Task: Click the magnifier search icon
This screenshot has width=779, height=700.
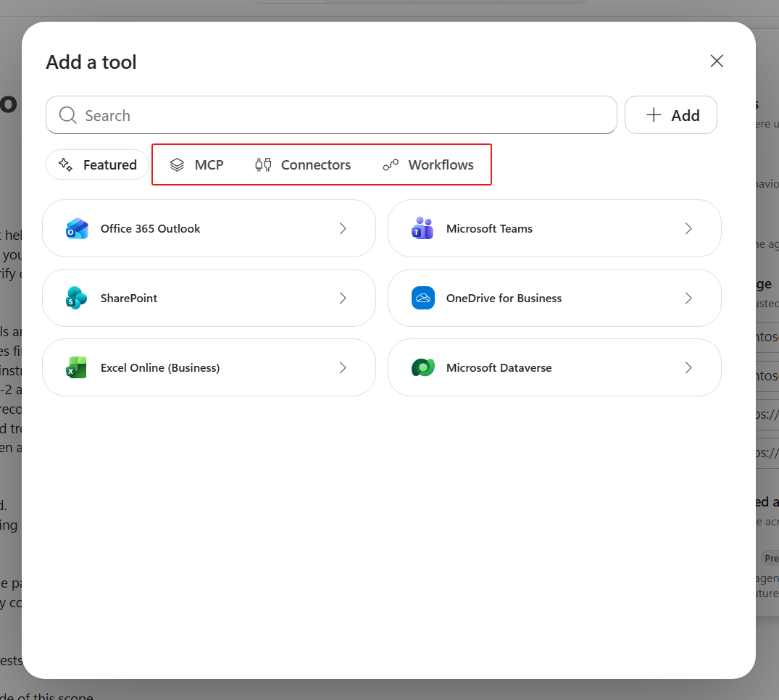Action: [67, 115]
